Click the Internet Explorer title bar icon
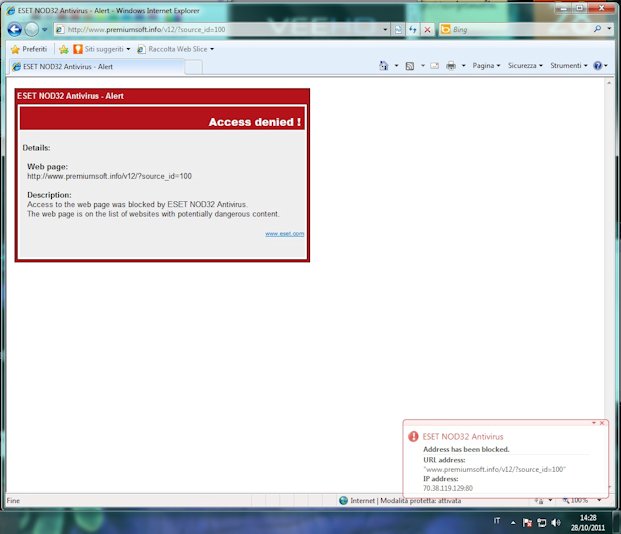Viewport: 621px width, 534px height. [11, 11]
